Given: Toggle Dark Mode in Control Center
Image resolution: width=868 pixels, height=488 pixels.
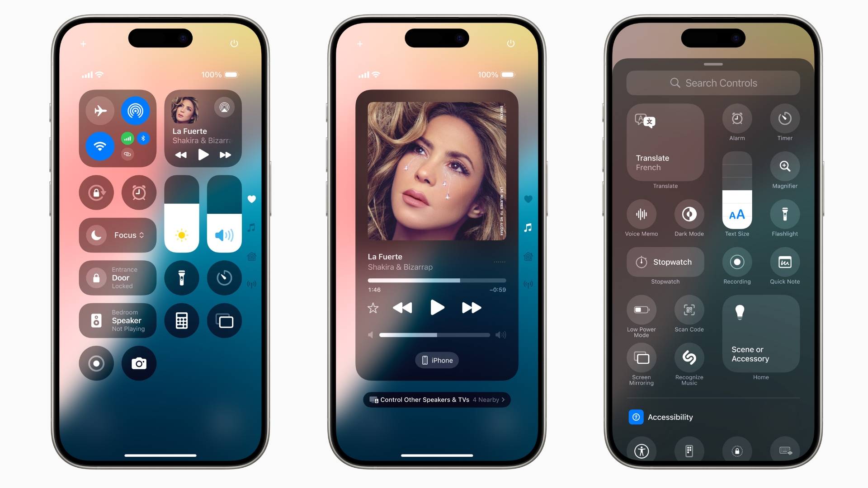Looking at the screenshot, I should click(x=689, y=215).
